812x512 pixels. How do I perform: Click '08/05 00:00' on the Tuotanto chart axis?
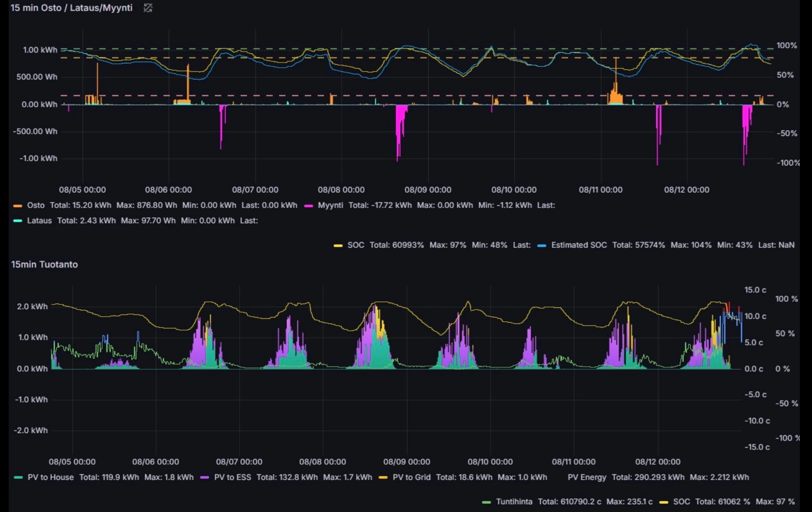[72, 462]
